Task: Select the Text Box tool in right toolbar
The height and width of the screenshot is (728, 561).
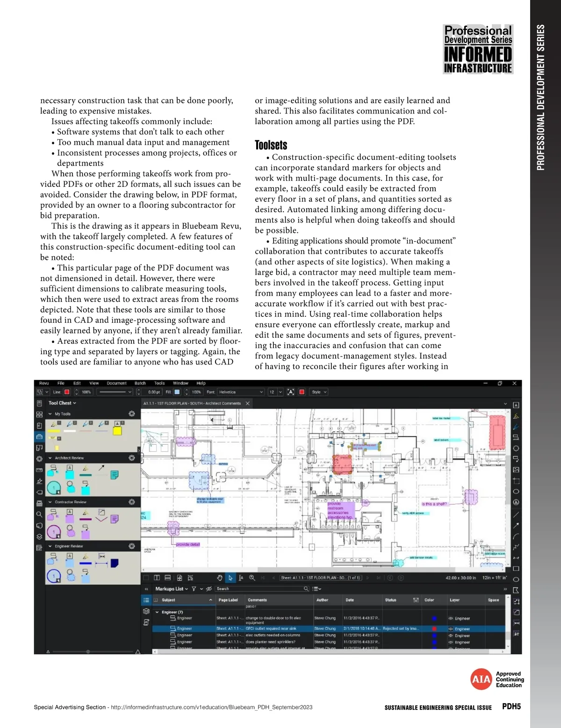Action: coord(516,405)
